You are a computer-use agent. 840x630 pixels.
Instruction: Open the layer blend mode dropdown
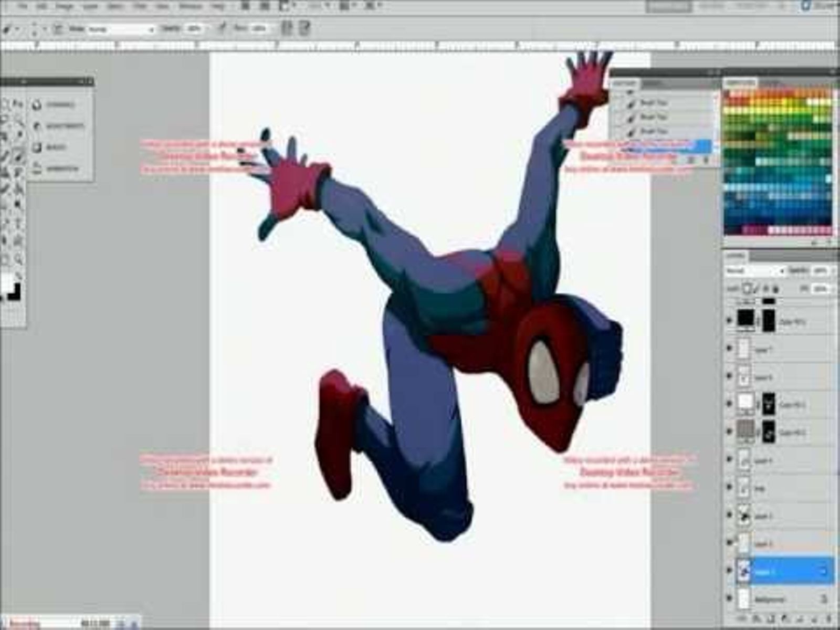tap(754, 271)
